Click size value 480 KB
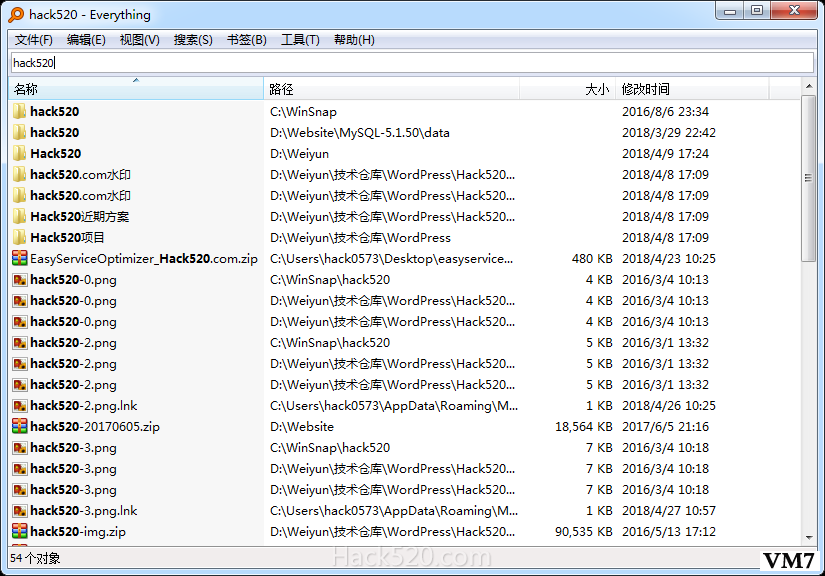Image resolution: width=825 pixels, height=576 pixels. pyautogui.click(x=592, y=259)
